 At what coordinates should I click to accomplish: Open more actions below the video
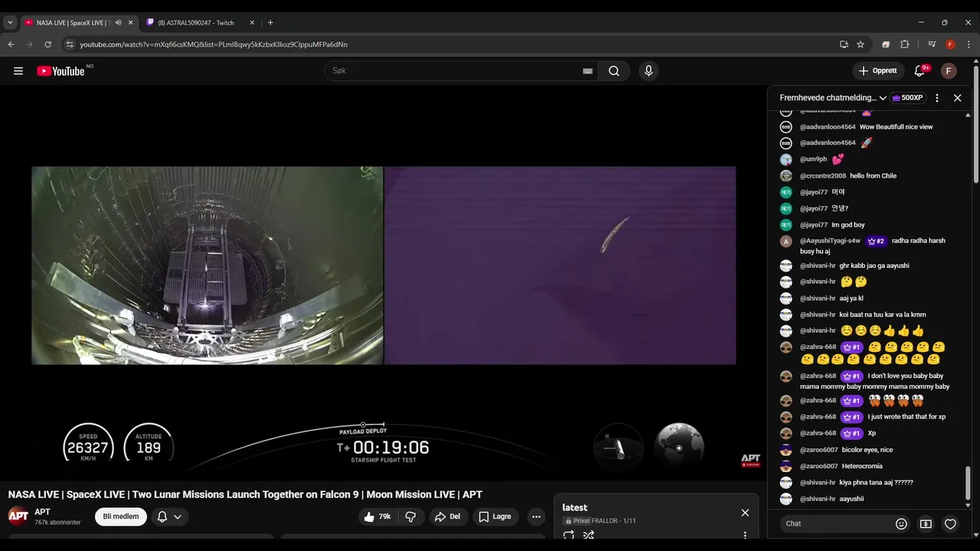[536, 517]
